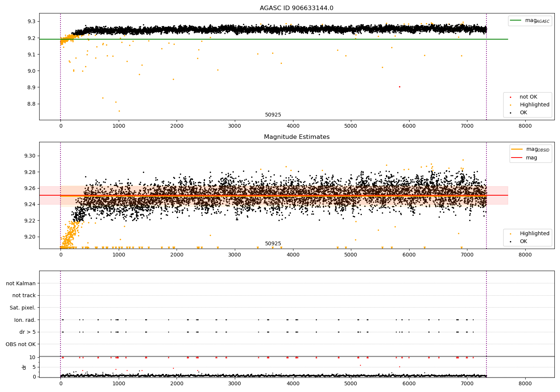Click the 8000 x-tick of the top plot
This screenshot has width=560, height=392.
point(525,126)
